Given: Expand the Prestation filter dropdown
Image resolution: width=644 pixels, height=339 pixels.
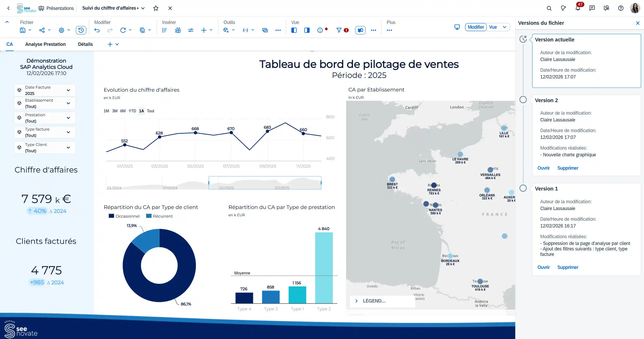Looking at the screenshot, I should pos(68,118).
